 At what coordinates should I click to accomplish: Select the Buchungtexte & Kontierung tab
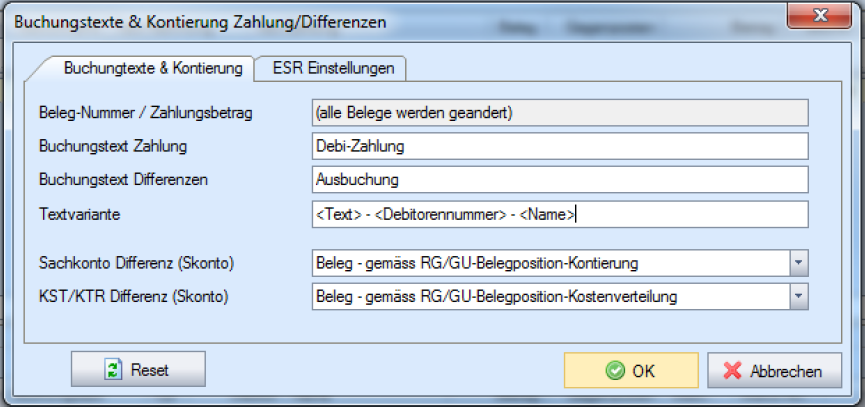point(152,68)
